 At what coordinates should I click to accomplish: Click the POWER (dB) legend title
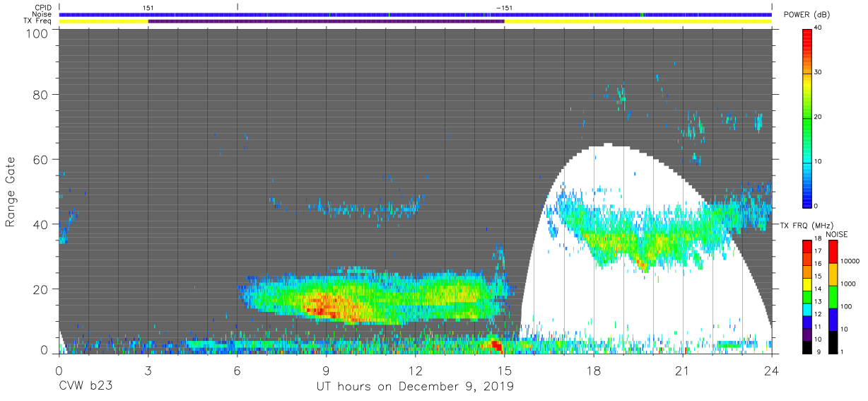pos(807,15)
